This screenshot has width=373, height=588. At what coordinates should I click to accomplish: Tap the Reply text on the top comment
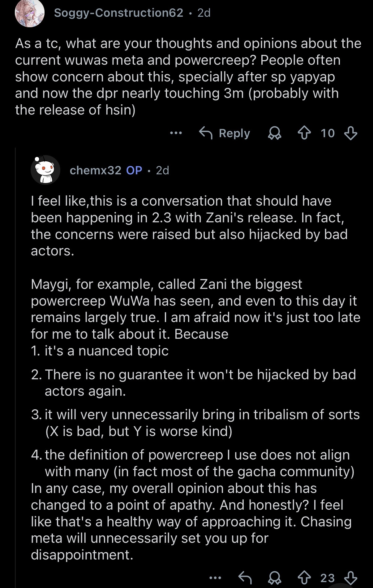234,133
